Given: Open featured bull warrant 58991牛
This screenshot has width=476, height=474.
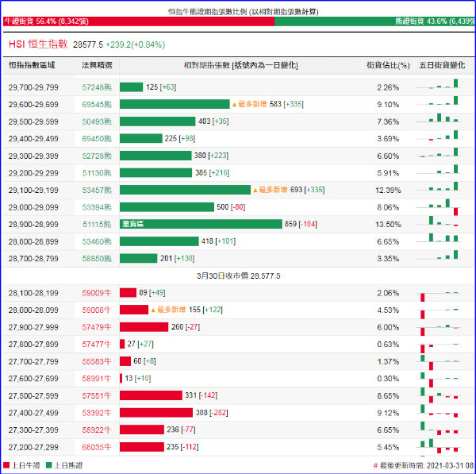Looking at the screenshot, I should [x=97, y=379].
